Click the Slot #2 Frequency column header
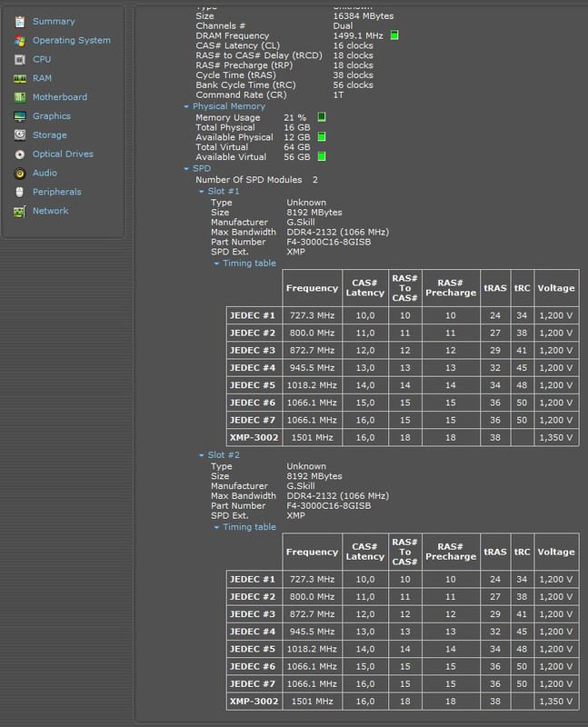The width and height of the screenshot is (588, 727). (x=312, y=552)
